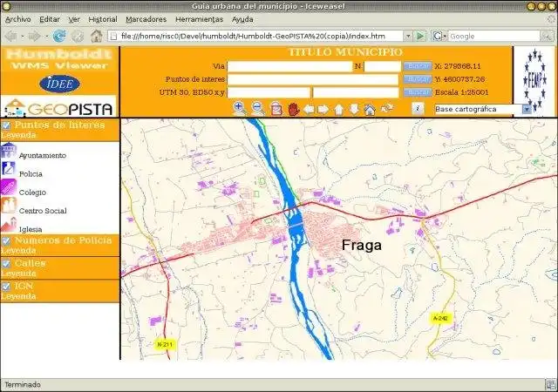Screen dimensions: 558x392
Task: Open forward button history dropdown
Action: click(46, 36)
